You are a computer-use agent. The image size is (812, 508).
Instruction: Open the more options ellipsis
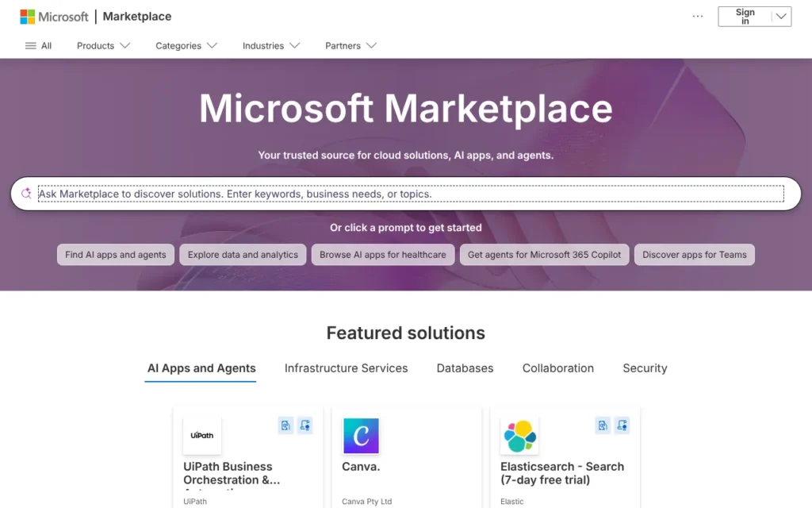coord(698,17)
